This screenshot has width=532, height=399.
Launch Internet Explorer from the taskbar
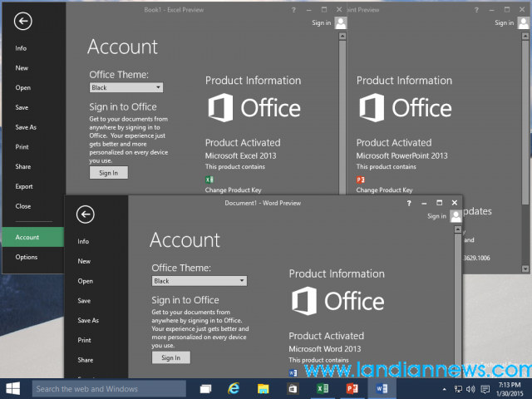[234, 388]
